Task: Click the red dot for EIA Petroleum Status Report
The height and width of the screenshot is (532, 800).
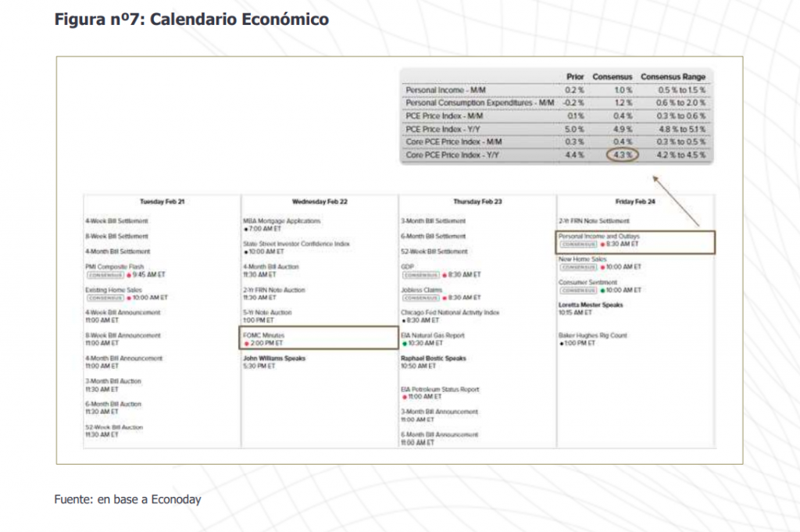Action: click(403, 396)
